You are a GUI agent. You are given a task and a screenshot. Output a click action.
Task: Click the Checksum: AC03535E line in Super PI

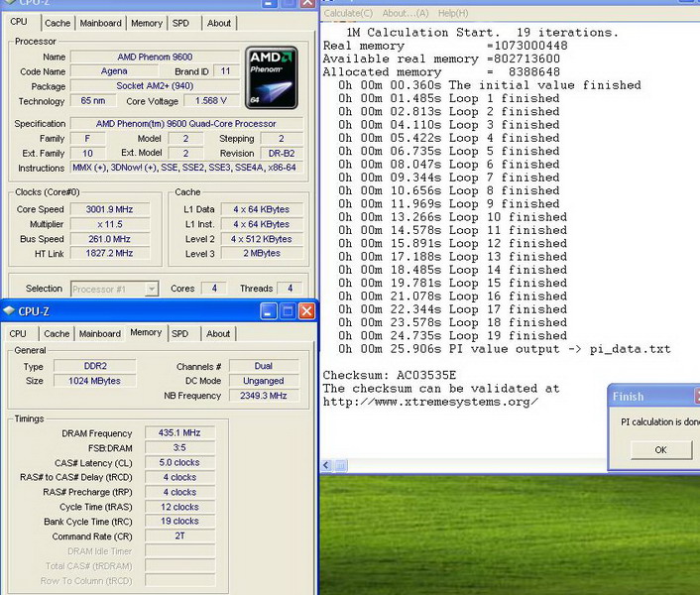click(390, 375)
